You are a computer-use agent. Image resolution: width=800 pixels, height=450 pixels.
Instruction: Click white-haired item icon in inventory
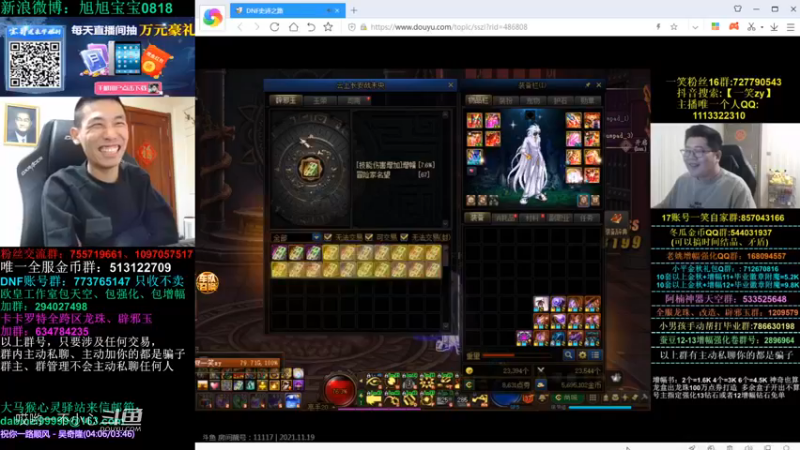coord(540,305)
